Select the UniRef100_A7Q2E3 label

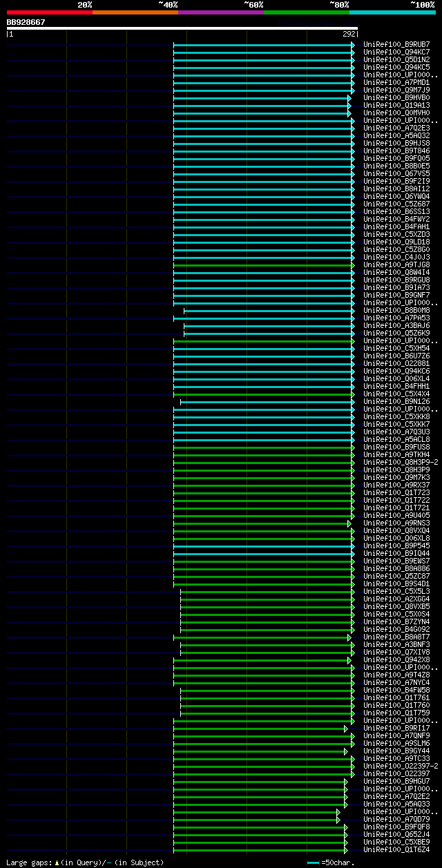[x=396, y=128]
